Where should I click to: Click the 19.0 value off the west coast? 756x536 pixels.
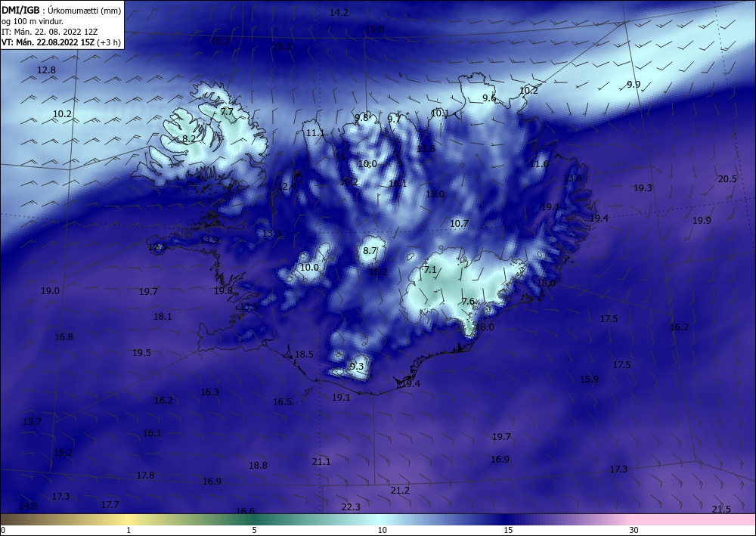point(50,290)
